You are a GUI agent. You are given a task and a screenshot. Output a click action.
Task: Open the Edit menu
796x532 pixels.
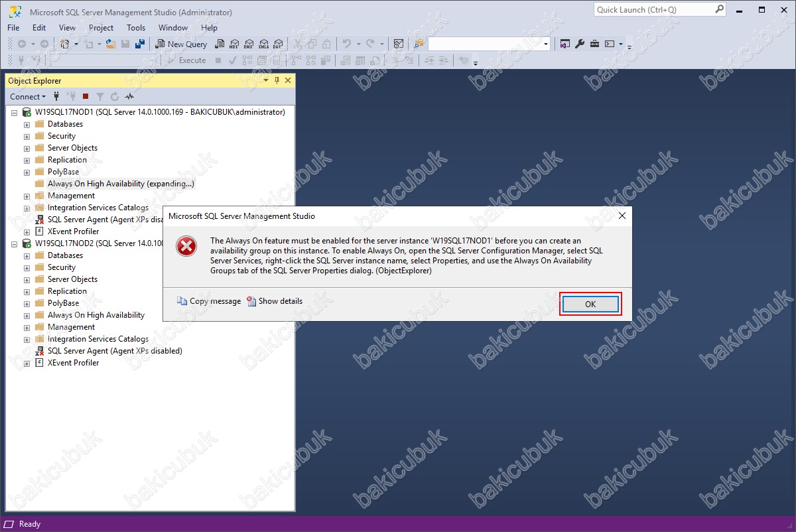(x=39, y=28)
